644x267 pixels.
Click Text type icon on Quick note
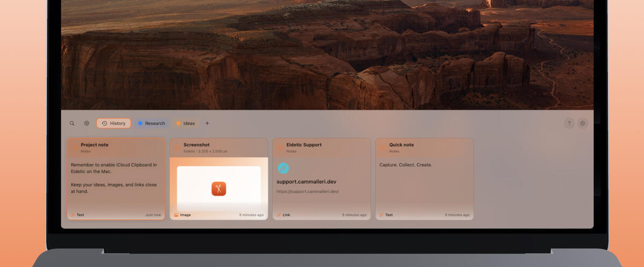click(x=381, y=215)
